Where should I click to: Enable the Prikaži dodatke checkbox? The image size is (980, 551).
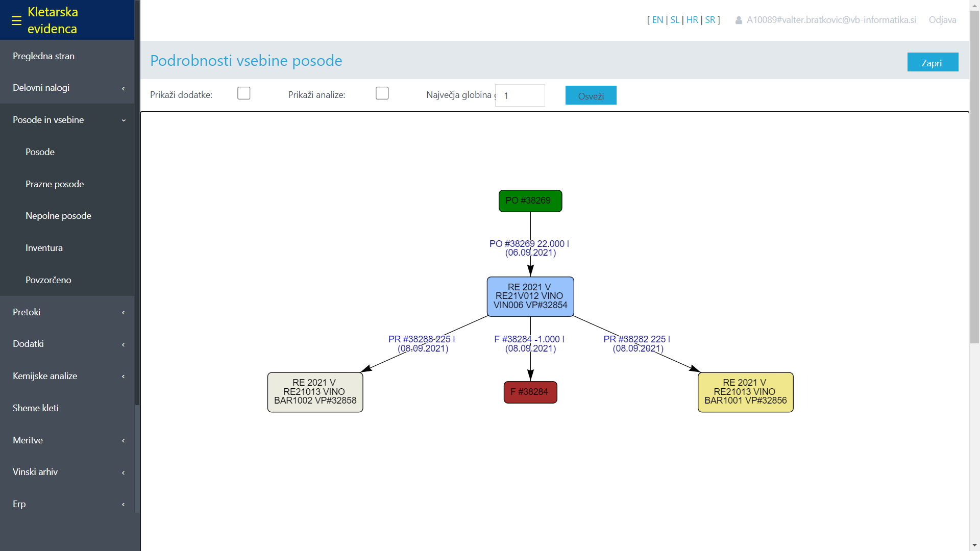[x=244, y=93]
